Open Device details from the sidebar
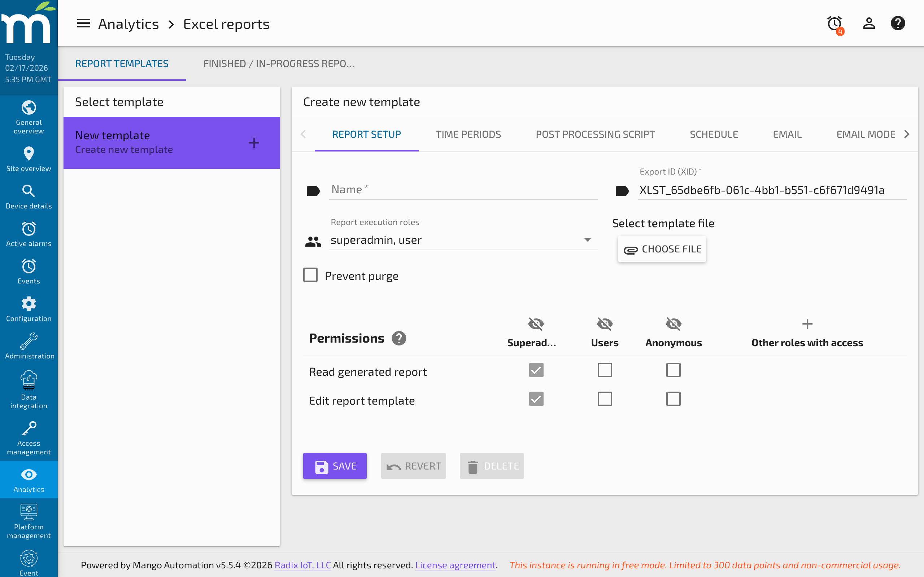Image resolution: width=924 pixels, height=577 pixels. [29, 196]
